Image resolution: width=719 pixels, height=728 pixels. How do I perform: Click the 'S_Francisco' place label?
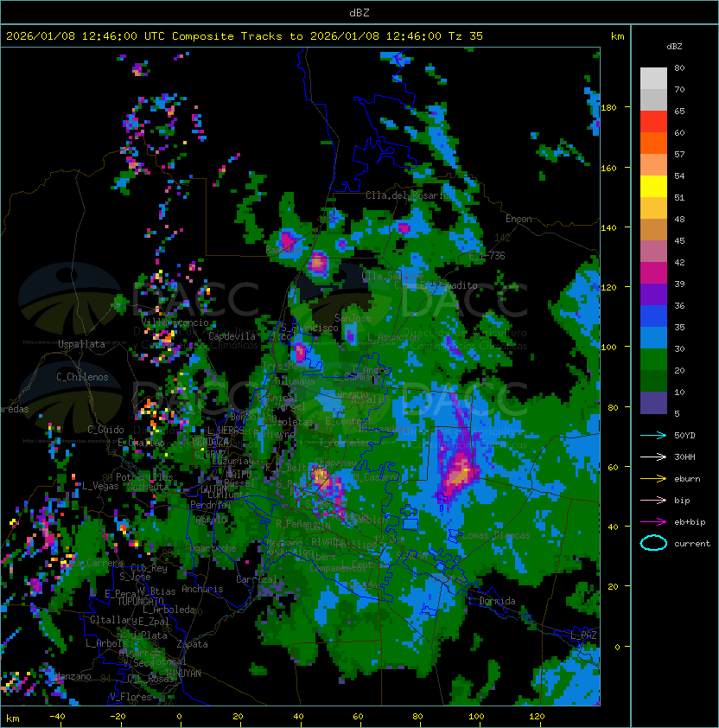[x=309, y=328]
